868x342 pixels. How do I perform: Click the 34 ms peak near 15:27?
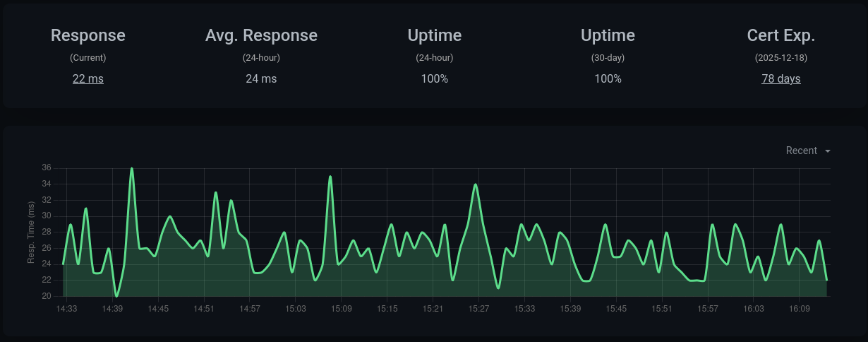pos(476,184)
